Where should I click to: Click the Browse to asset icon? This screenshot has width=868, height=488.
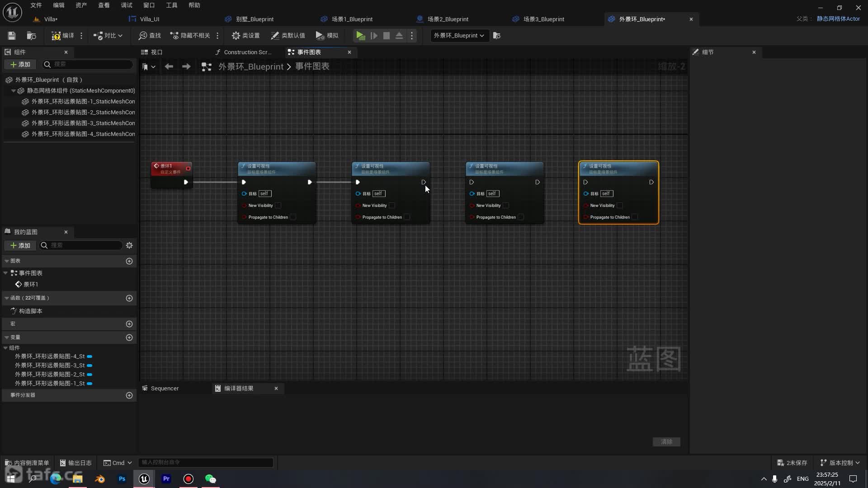coord(31,35)
